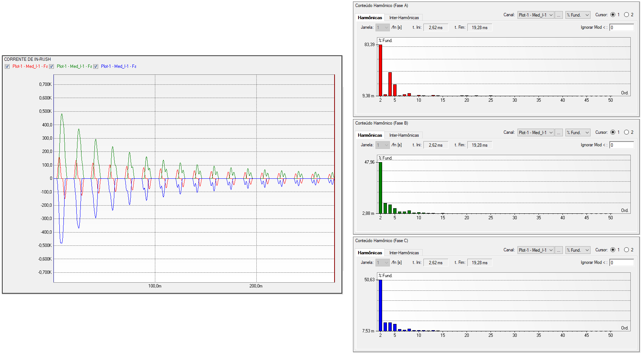Click the 50,63 axis value in Fase C
Image resolution: width=644 pixels, height=356 pixels.
(369, 280)
